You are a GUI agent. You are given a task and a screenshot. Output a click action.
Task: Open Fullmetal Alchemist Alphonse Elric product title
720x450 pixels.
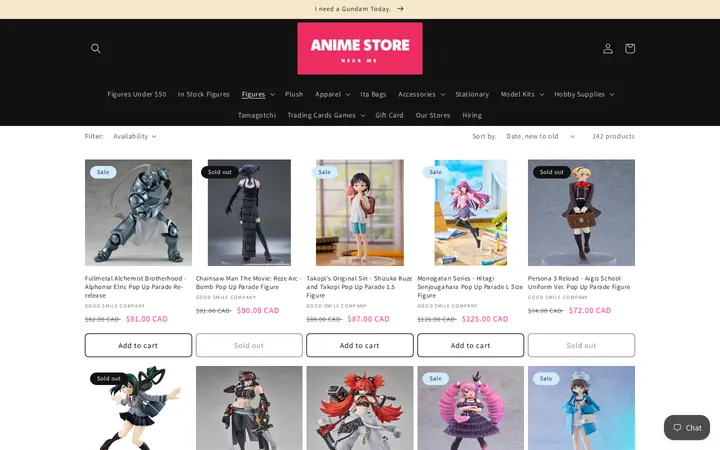coord(135,287)
